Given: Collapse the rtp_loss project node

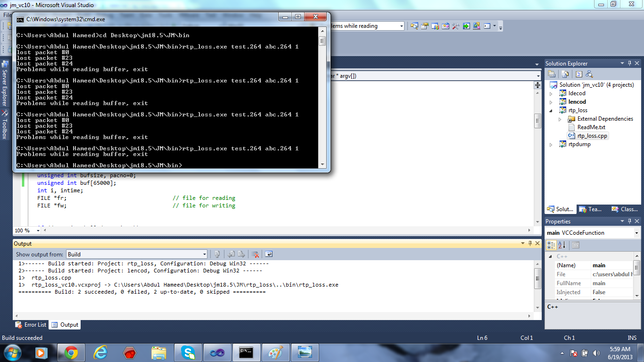Looking at the screenshot, I should point(551,110).
